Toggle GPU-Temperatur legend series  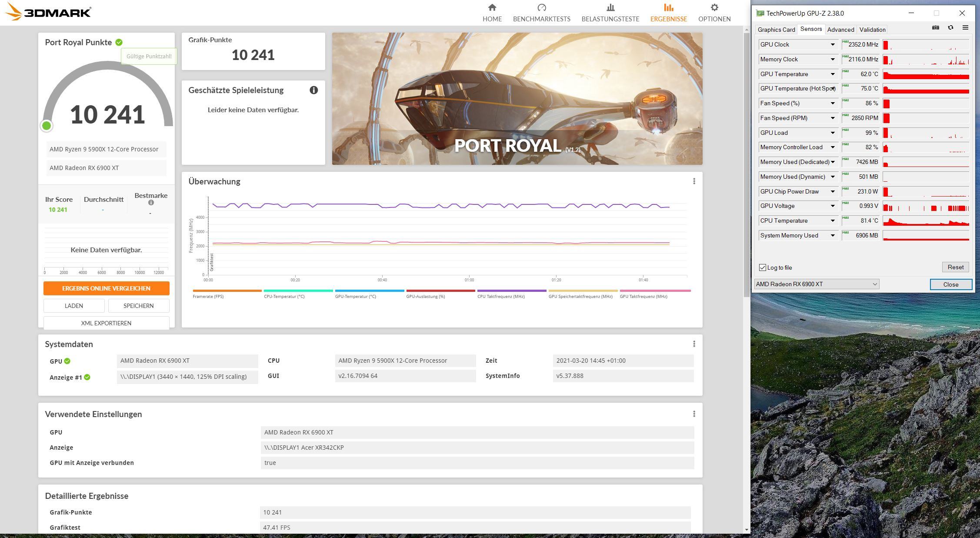(x=370, y=294)
